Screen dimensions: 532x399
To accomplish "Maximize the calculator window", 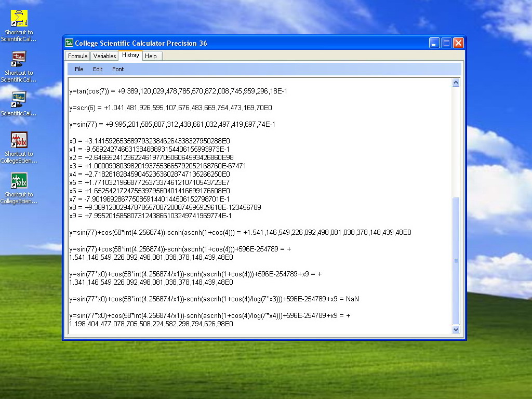I will click(446, 43).
